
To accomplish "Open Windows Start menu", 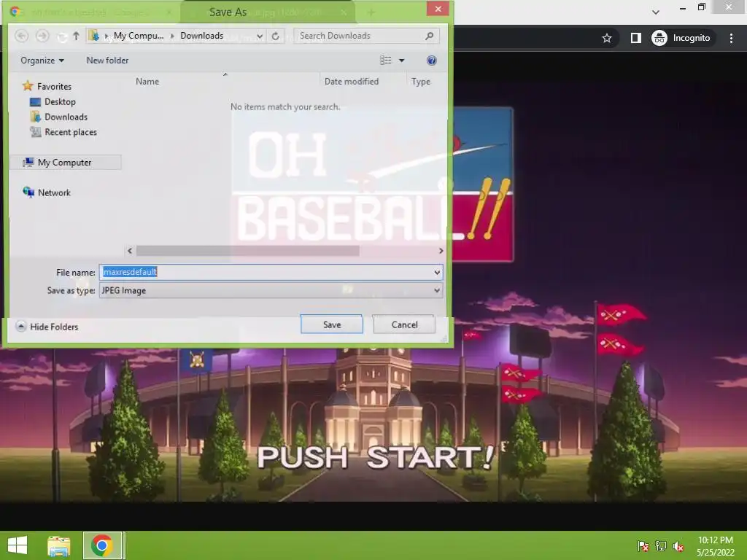I will [18, 545].
